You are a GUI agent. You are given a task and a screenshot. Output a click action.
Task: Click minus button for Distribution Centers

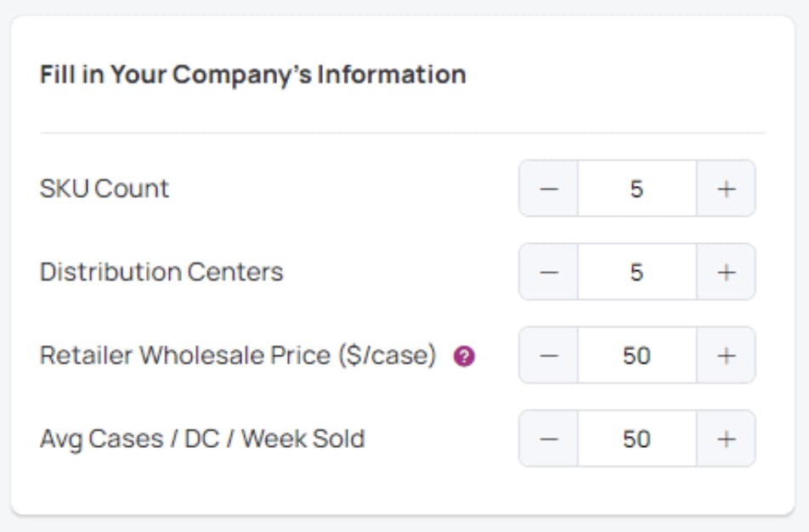(x=549, y=272)
